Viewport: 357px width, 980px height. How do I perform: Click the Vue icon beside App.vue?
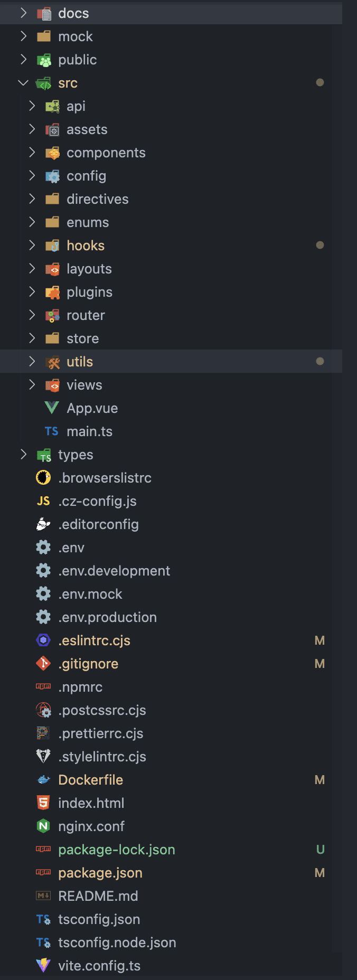pyautogui.click(x=52, y=408)
